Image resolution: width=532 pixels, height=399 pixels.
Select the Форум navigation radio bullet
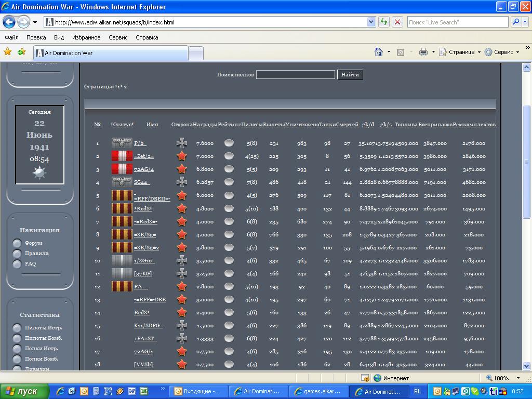17,243
